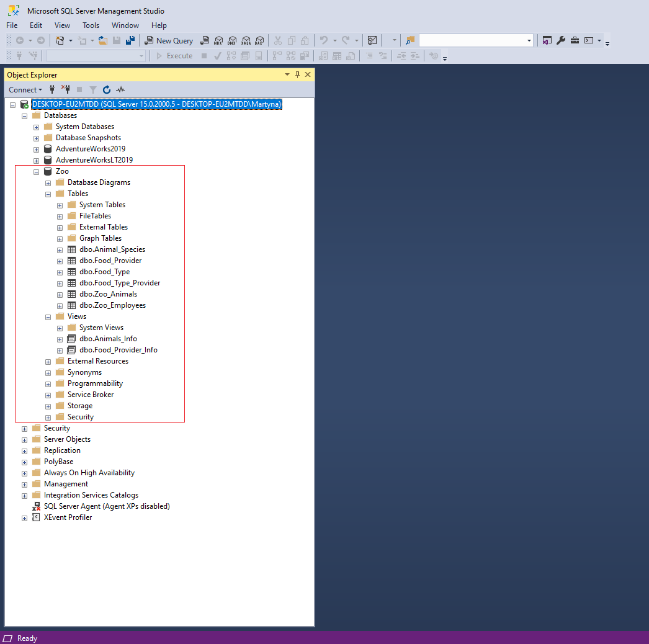649x644 pixels.
Task: Click the XEvent Profiler icon
Action: [x=36, y=517]
